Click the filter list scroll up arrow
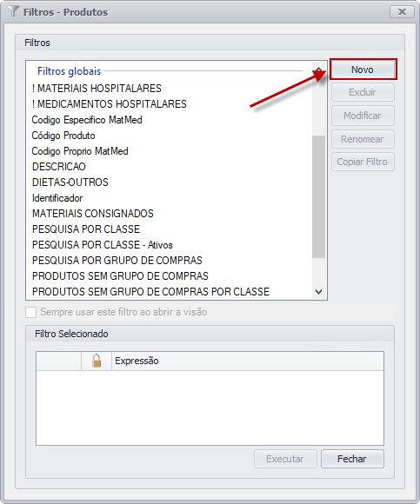 319,70
